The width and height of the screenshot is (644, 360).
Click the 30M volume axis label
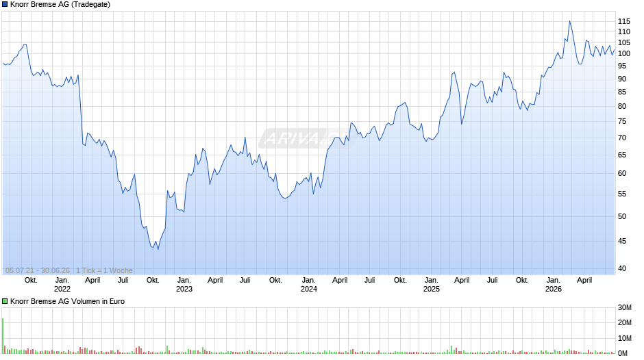625,307
